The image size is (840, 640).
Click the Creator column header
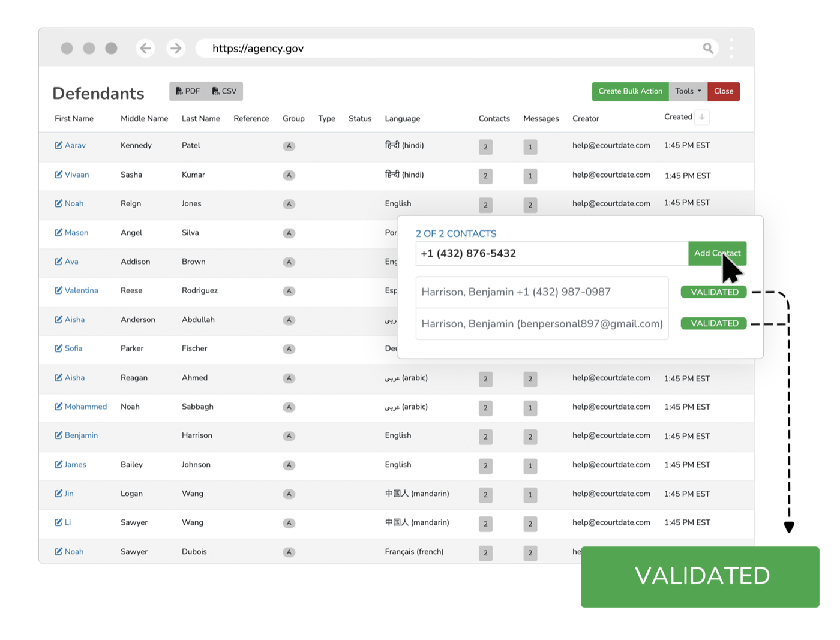point(586,119)
